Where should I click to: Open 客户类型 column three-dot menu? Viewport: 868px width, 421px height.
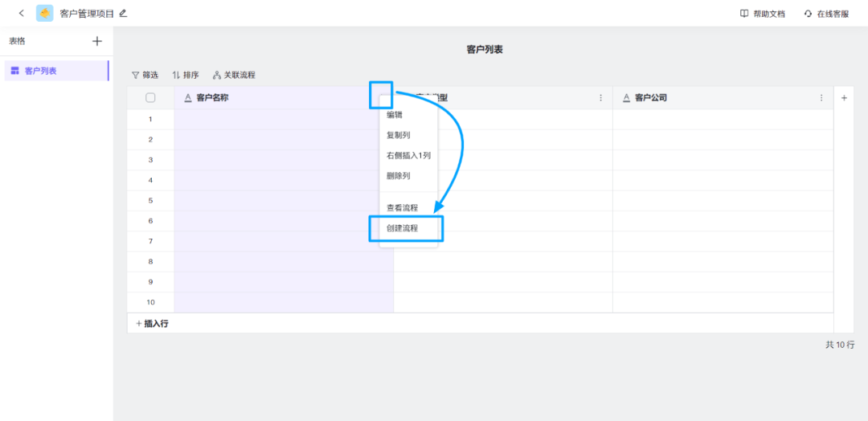click(600, 98)
